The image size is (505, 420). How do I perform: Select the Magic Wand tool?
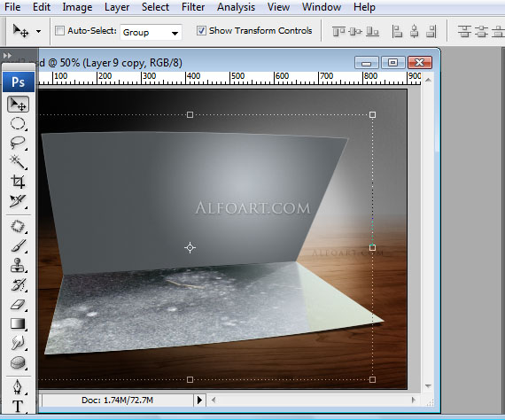18,161
